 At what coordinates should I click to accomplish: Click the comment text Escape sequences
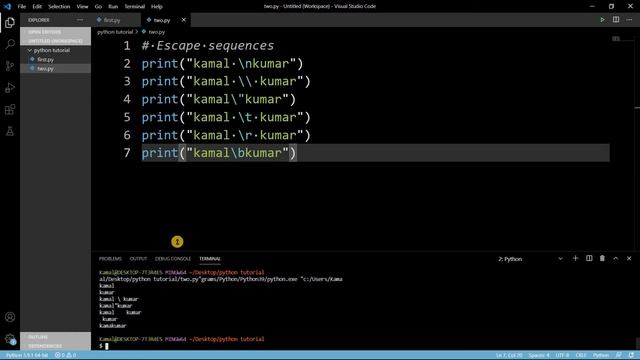coord(215,45)
